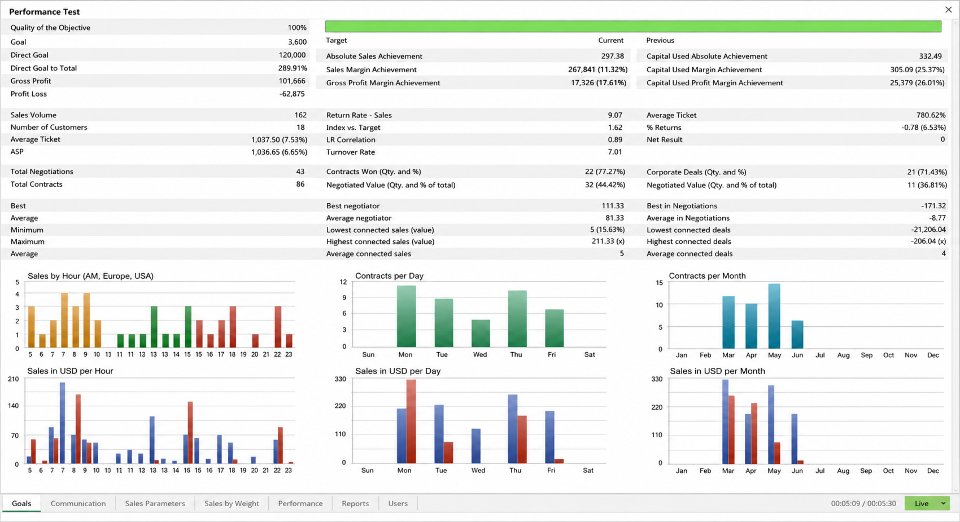Open the Reports tab
This screenshot has width=960, height=522.
point(355,503)
